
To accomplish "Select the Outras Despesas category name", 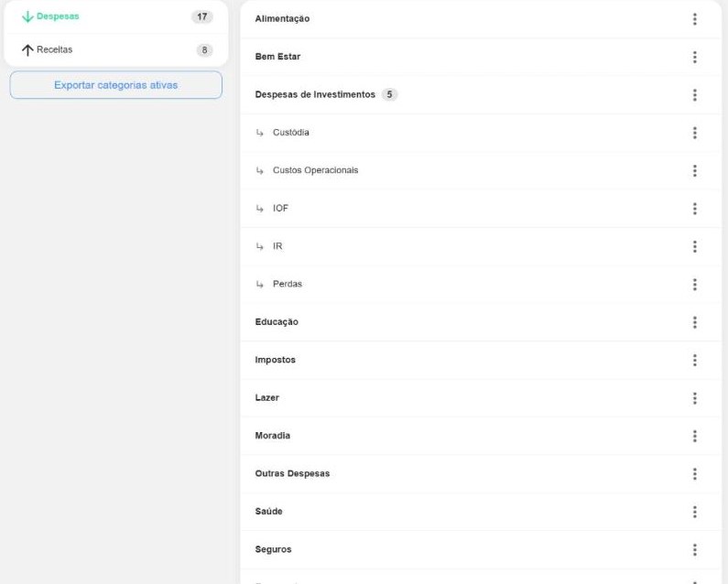I will point(292,473).
